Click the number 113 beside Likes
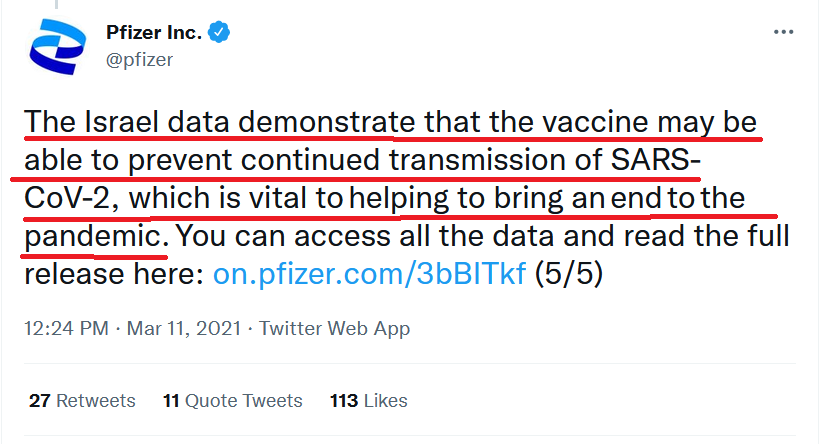Screen dimensions: 821x444 pos(344,401)
